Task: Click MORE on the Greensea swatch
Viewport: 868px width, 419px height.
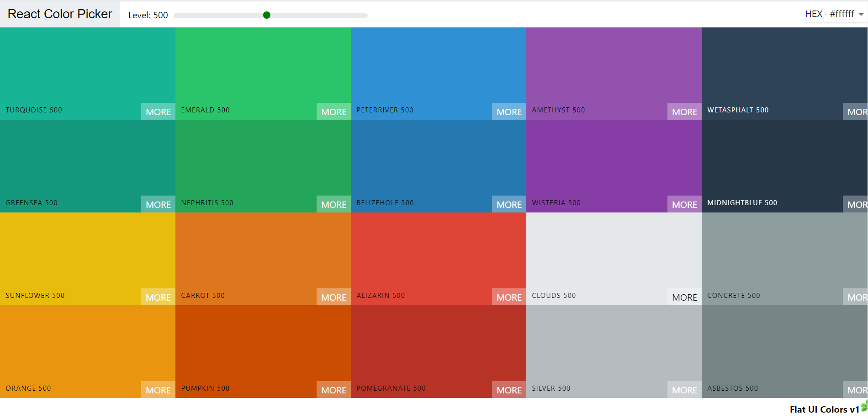Action: coord(158,204)
